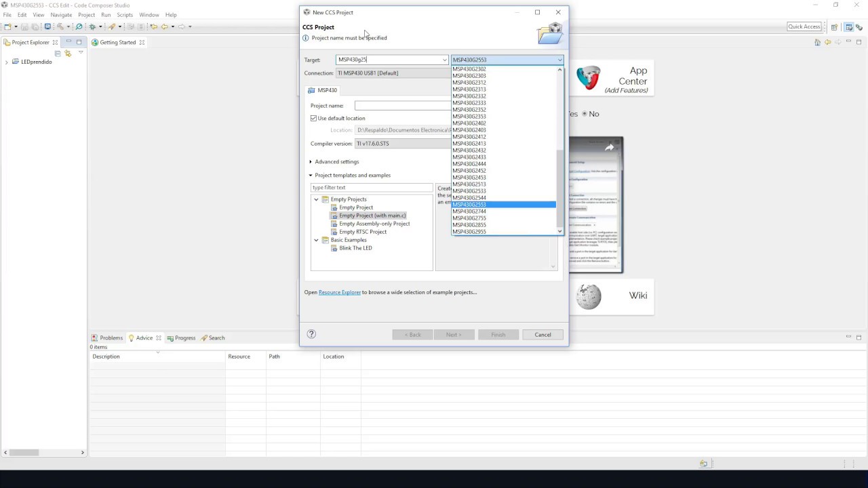Close the device variant dropdown arrow

pyautogui.click(x=559, y=60)
